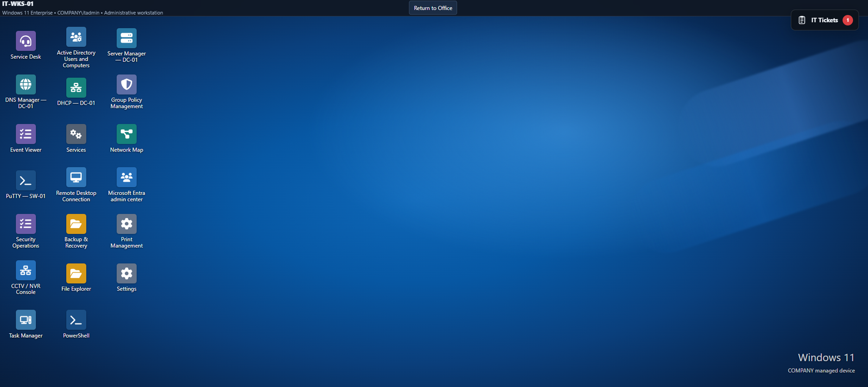Launch Task Manager desktop icon

pos(25,320)
